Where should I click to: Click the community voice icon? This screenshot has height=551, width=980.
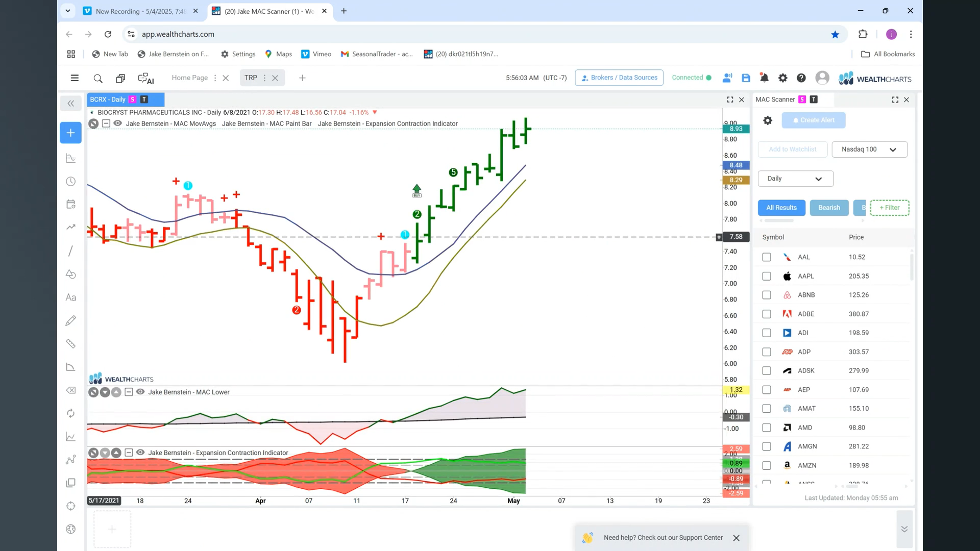(727, 78)
